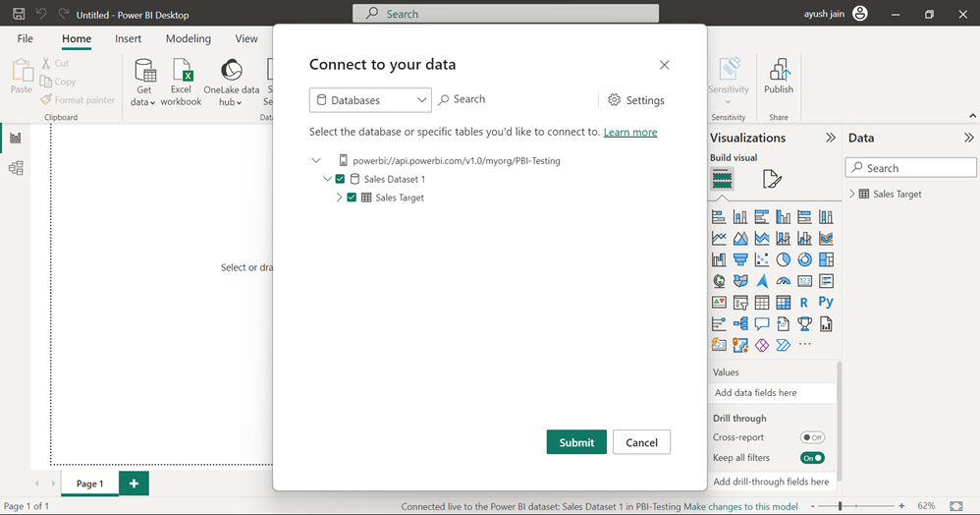Viewport: 980px width, 515px height.
Task: Select the Page 1 tab
Action: 90,484
